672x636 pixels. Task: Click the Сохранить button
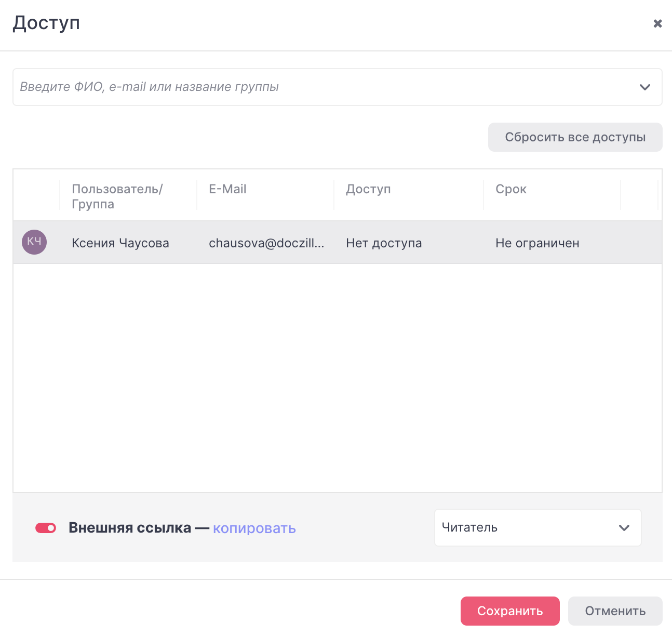(x=509, y=611)
